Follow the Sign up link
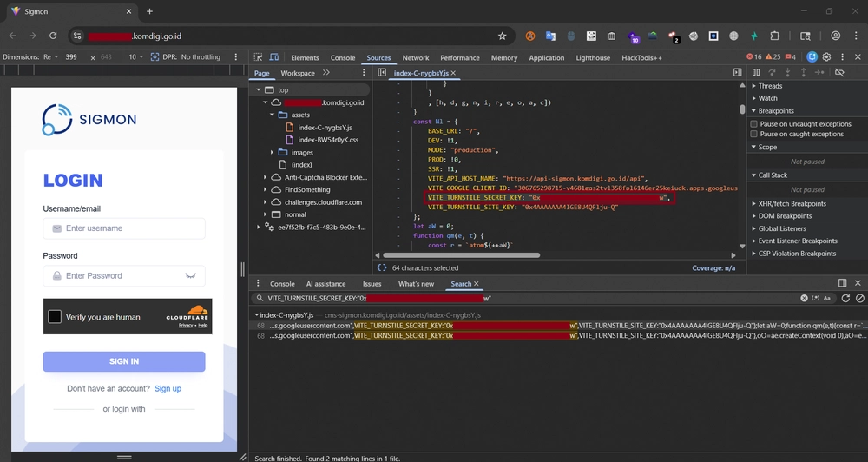The width and height of the screenshot is (868, 462). point(168,388)
